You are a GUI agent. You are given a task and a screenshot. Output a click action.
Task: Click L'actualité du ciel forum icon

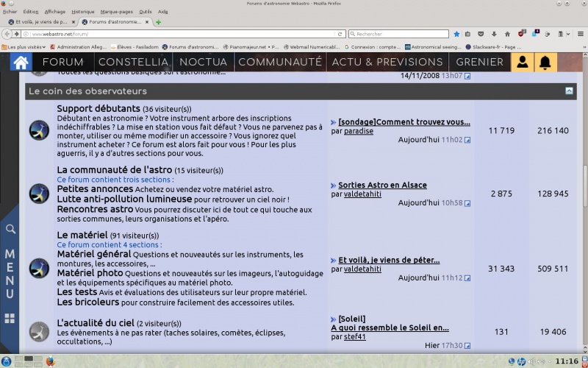tap(39, 332)
